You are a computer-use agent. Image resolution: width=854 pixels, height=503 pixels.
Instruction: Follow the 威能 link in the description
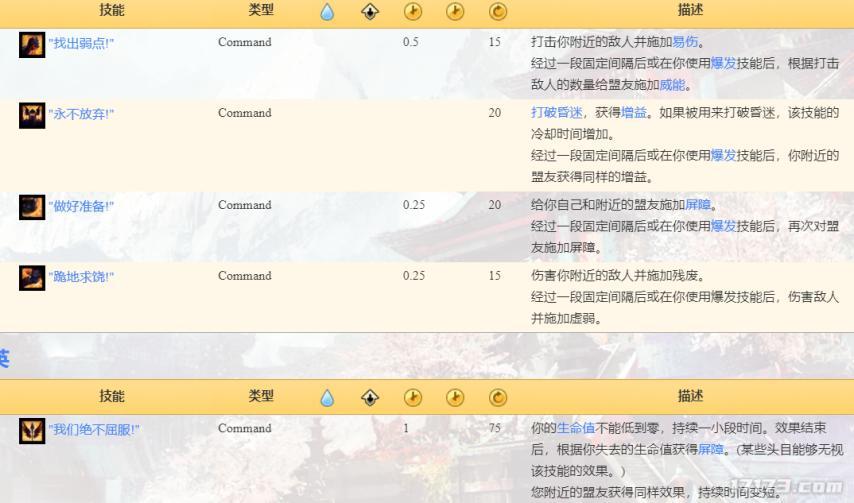pos(672,85)
